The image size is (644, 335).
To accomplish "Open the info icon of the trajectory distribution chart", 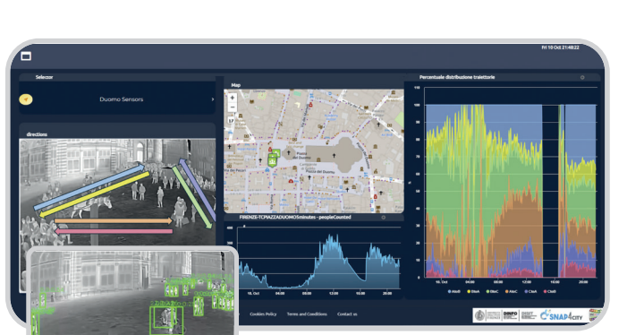I will [x=582, y=77].
